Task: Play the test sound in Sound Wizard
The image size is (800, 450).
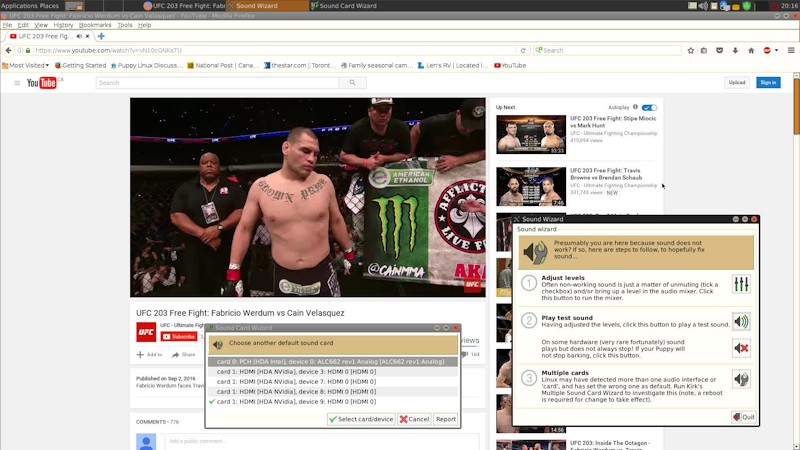Action: [x=741, y=321]
